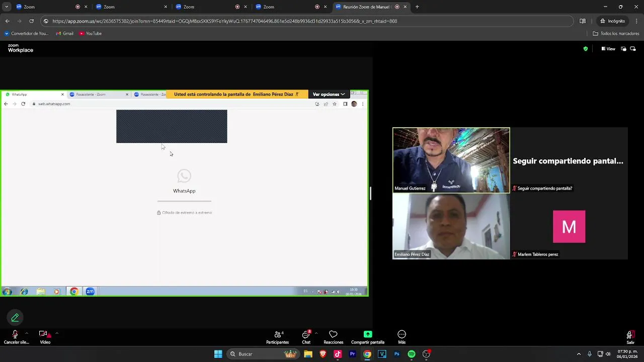This screenshot has height=362, width=644.
Task: Open the tab search dropdown arrow
Action: point(6,7)
